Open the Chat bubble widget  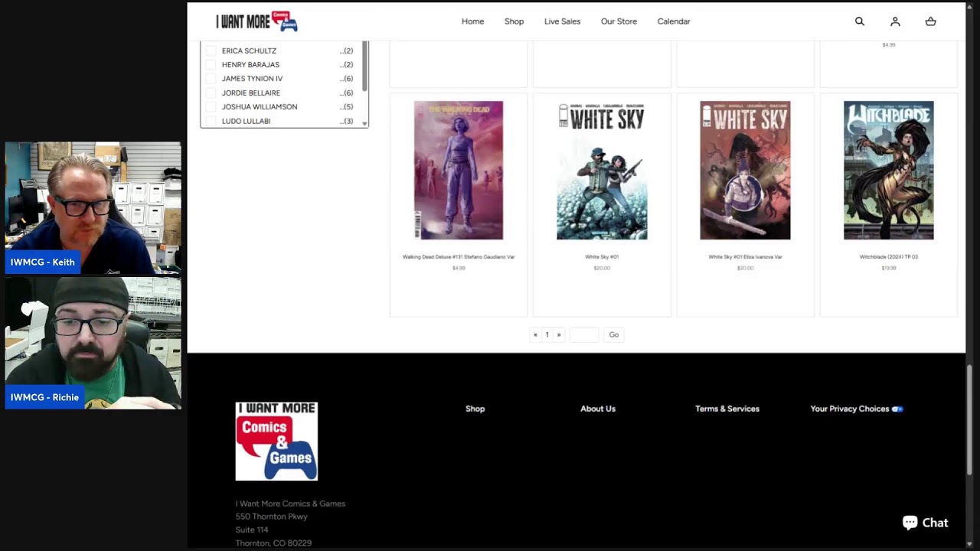[925, 523]
